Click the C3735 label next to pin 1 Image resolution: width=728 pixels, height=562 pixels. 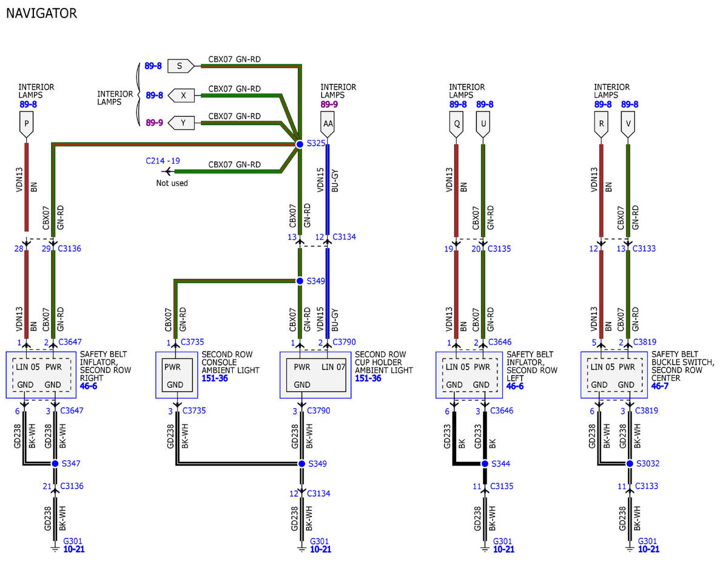(x=193, y=342)
